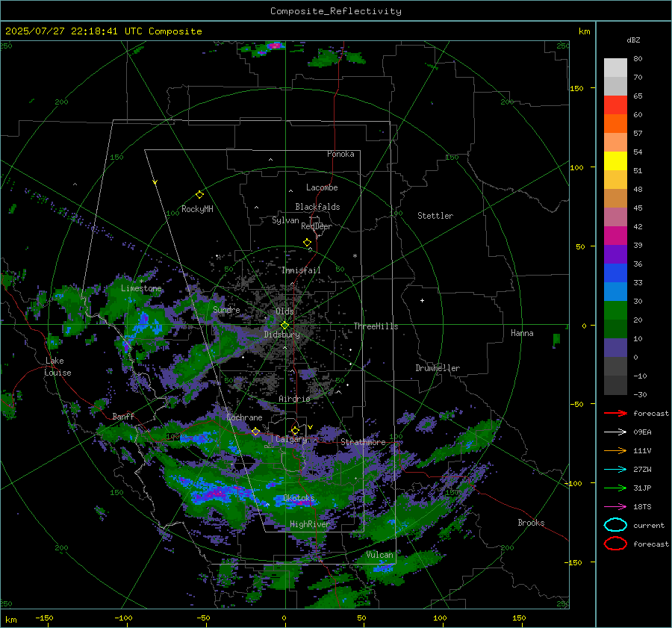Pick the bright green 30-20 dBZ swatch
The height and width of the screenshot is (628, 672).
(615, 311)
